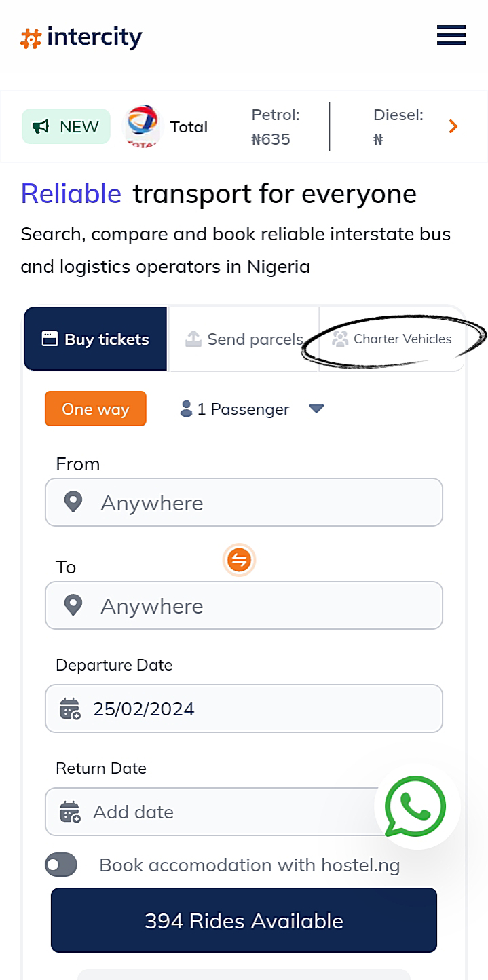Select the One way trip option
The height and width of the screenshot is (980, 488).
[96, 409]
